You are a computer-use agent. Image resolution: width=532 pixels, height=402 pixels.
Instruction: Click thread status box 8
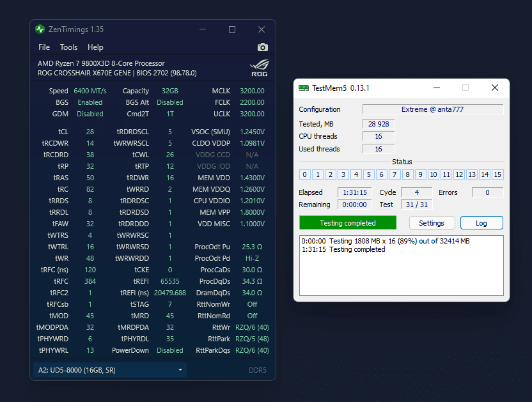[x=408, y=174]
